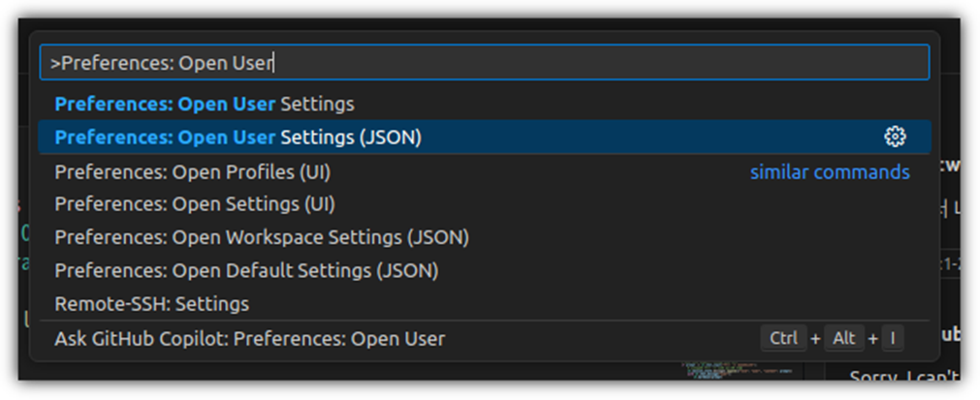Pick Open Default Settings (JSON) entry

click(246, 270)
